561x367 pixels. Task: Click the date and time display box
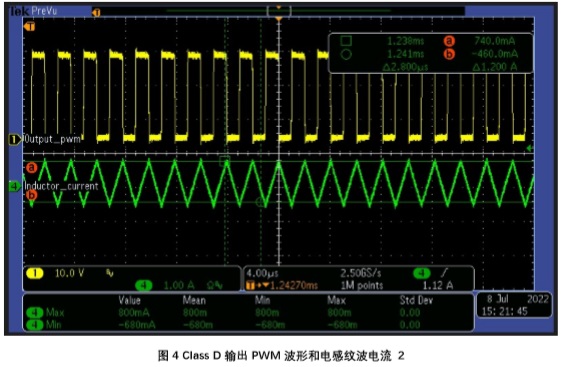click(x=514, y=305)
